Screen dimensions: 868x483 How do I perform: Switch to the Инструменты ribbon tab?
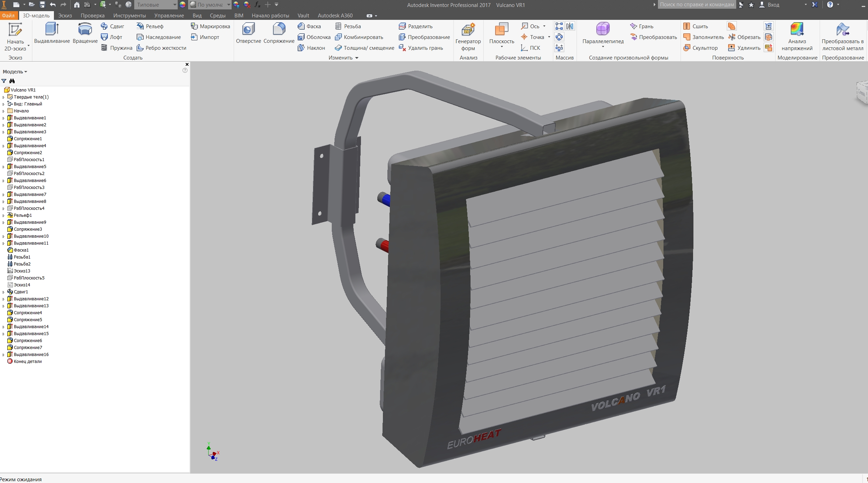(x=129, y=15)
